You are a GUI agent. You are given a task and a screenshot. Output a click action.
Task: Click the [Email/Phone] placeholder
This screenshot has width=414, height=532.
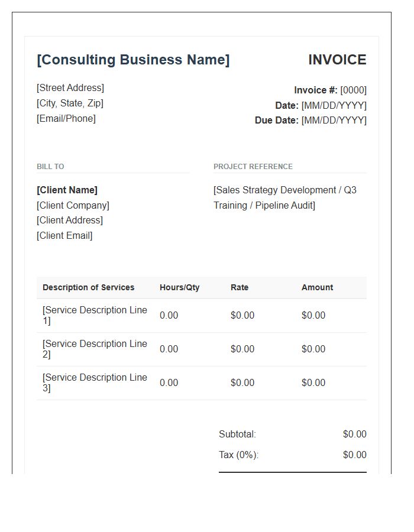[66, 118]
